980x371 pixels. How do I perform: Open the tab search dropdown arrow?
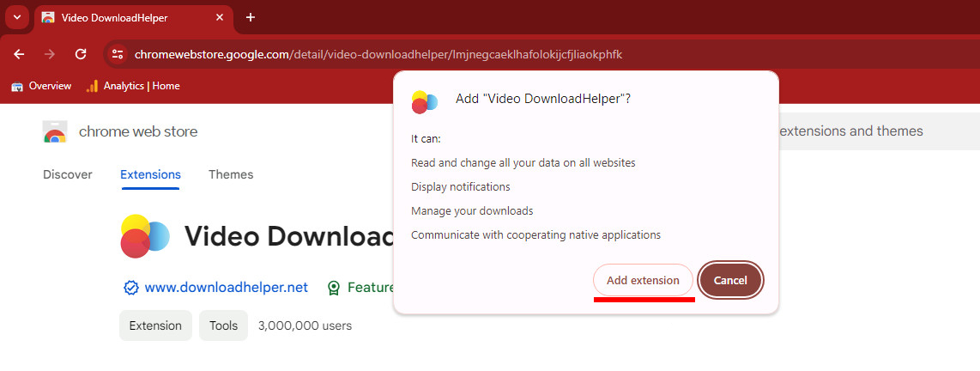(x=16, y=17)
